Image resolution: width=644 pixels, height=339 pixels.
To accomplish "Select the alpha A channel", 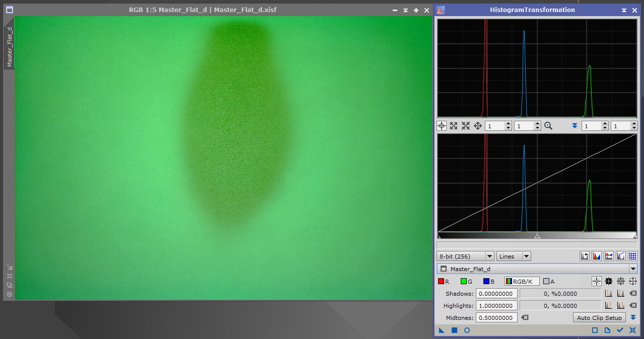I will (x=548, y=282).
